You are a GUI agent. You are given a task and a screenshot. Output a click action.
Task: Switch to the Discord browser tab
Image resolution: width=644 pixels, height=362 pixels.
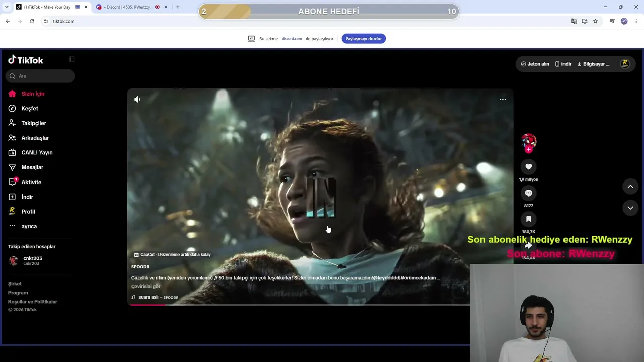(131, 7)
